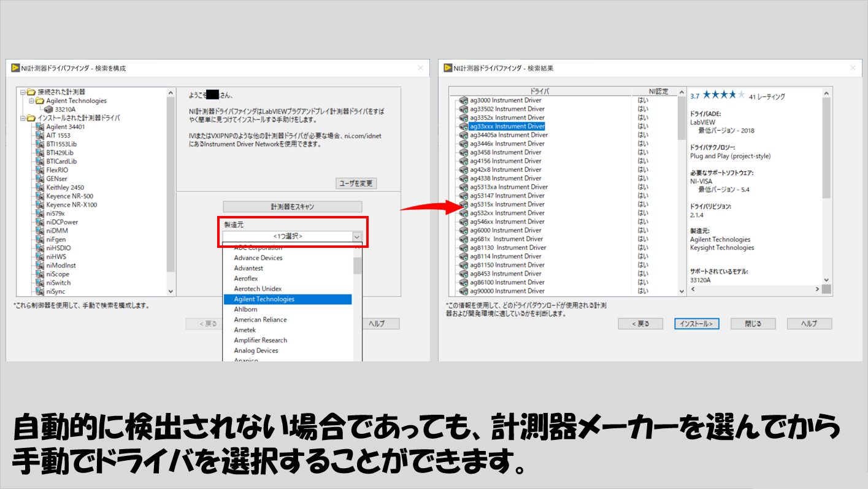Click the manufacturer dropdown arrow
868x489 pixels.
(357, 236)
